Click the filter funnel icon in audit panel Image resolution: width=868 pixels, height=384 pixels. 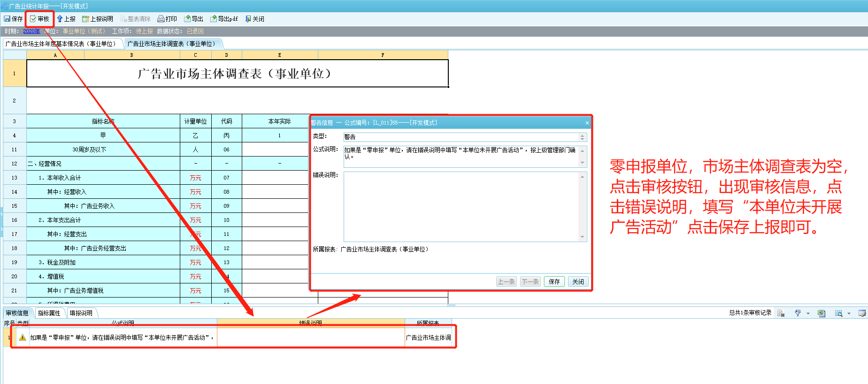798,313
